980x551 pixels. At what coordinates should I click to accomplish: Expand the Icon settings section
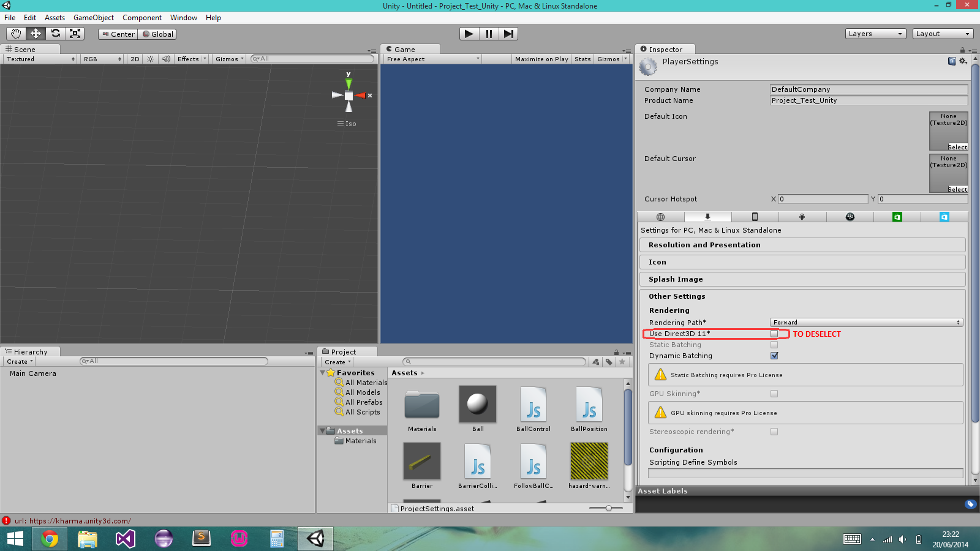coord(802,262)
